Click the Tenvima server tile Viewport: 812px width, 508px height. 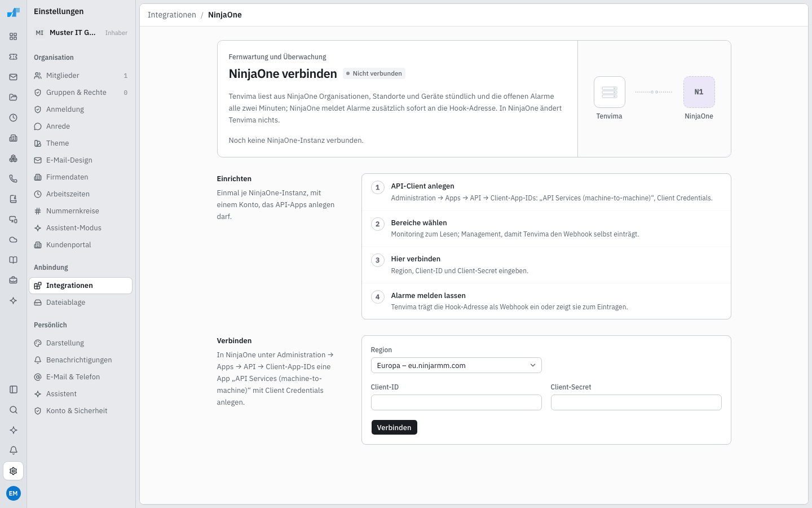point(610,92)
